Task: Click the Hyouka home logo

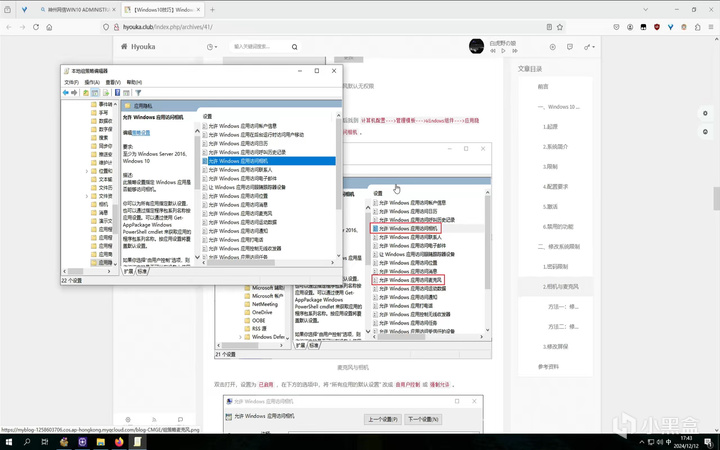Action: [x=138, y=46]
